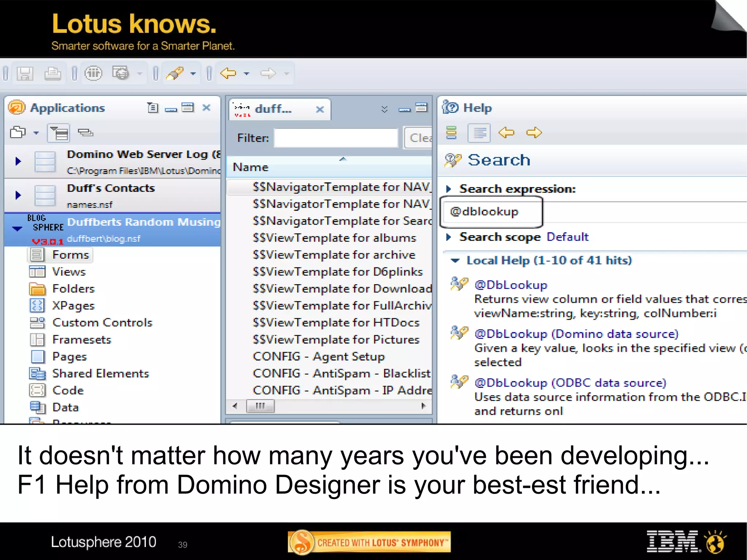The width and height of the screenshot is (747, 560).
Task: Collapse the Search expression section
Action: point(449,189)
